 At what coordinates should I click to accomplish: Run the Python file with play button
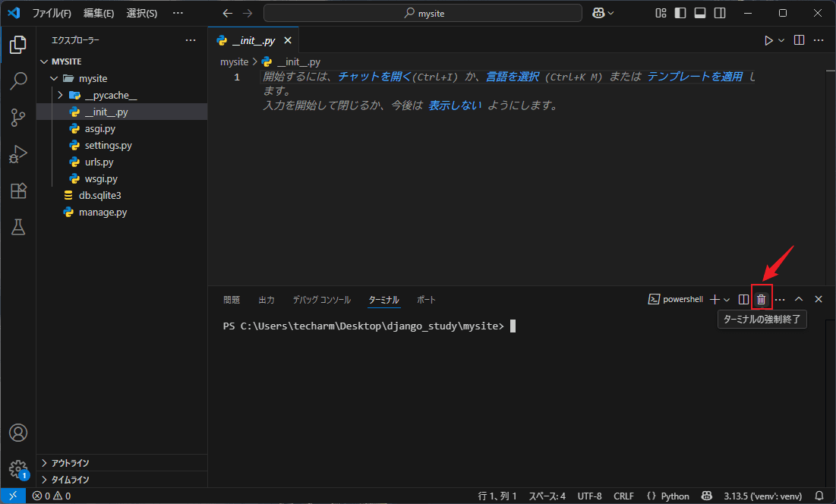tap(768, 40)
